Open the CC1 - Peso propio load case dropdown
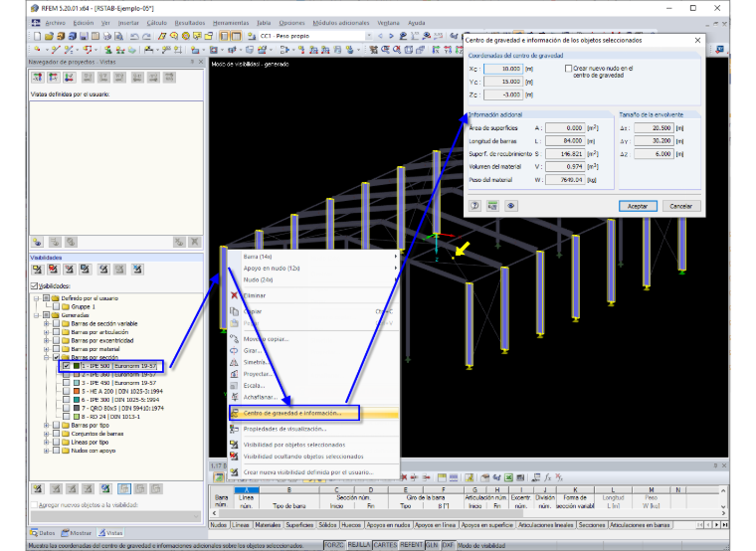The width and height of the screenshot is (756, 551). (x=368, y=36)
